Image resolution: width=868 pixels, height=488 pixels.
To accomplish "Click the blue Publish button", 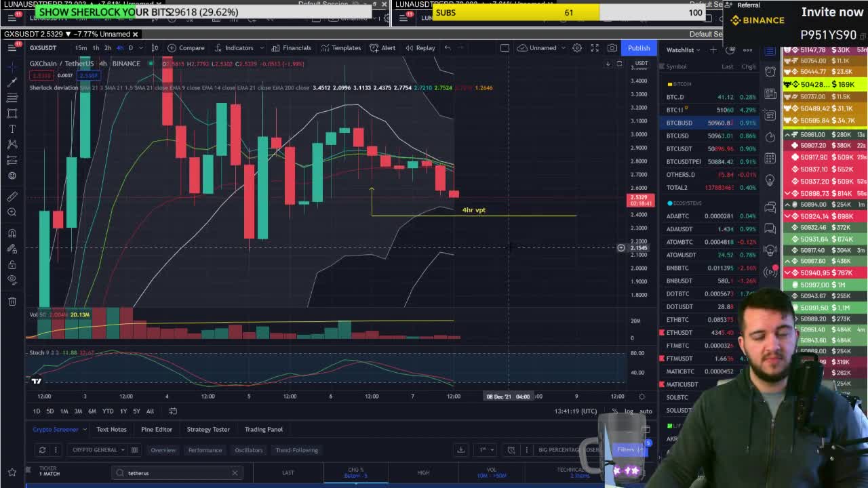I will coord(639,47).
